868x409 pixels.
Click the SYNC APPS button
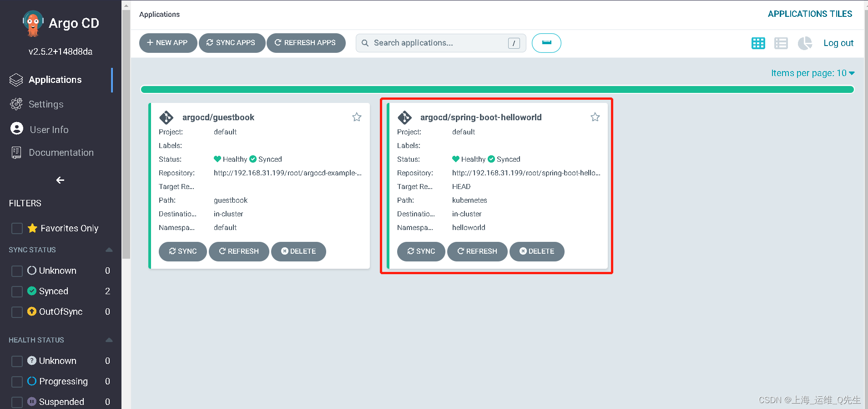232,43
